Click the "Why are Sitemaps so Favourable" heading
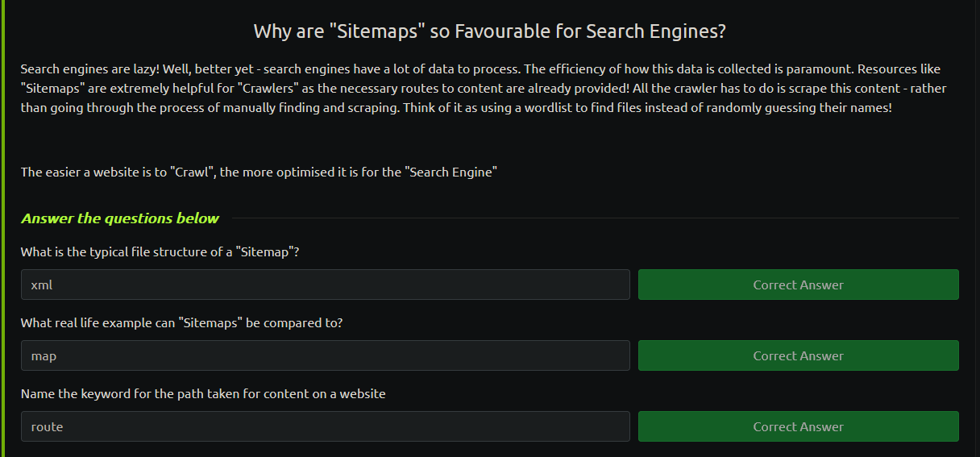Image resolution: width=980 pixels, height=457 pixels. (x=490, y=31)
